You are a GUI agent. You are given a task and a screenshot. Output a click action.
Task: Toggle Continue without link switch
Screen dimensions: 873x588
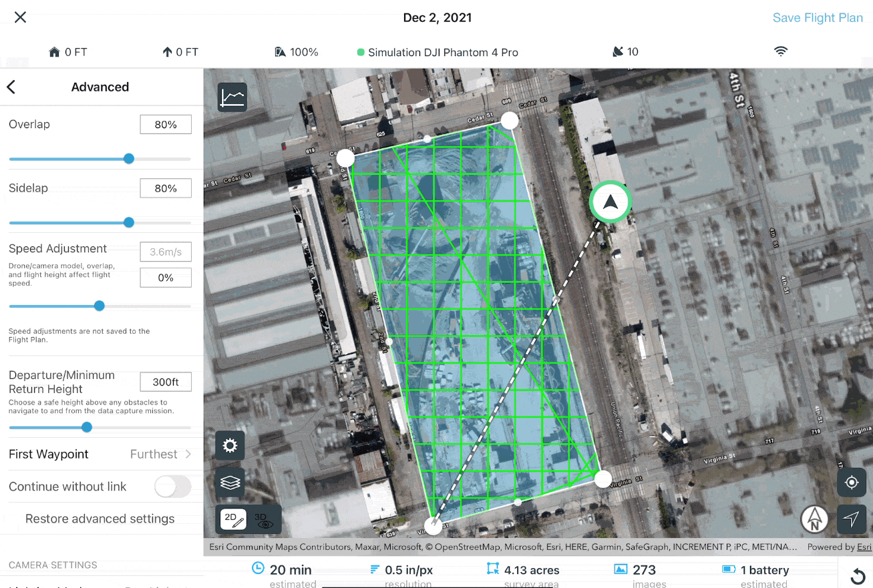(x=173, y=487)
